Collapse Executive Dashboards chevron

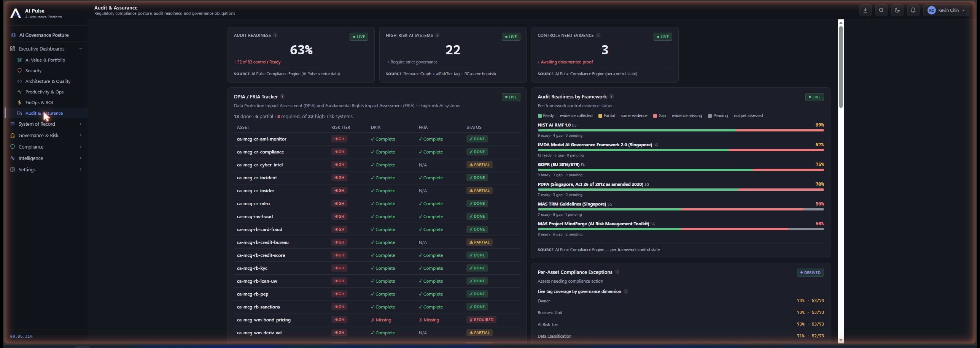[x=80, y=49]
